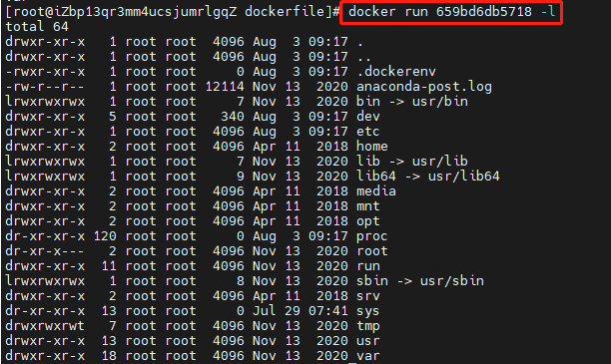The image size is (611, 364).
Task: Click the size value '340' in dev row
Action: coord(233,117)
